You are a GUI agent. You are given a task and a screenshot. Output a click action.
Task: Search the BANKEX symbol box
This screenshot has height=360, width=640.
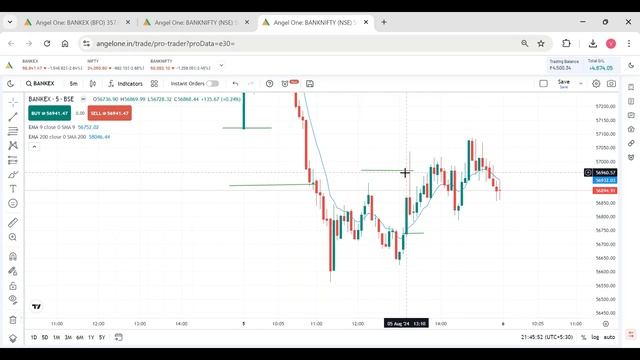coord(40,84)
